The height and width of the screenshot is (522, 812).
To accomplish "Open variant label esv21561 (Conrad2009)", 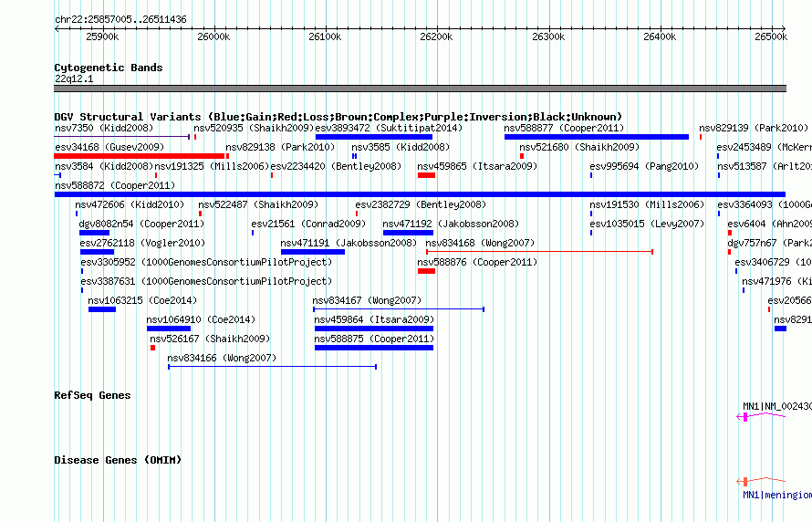I will (308, 224).
